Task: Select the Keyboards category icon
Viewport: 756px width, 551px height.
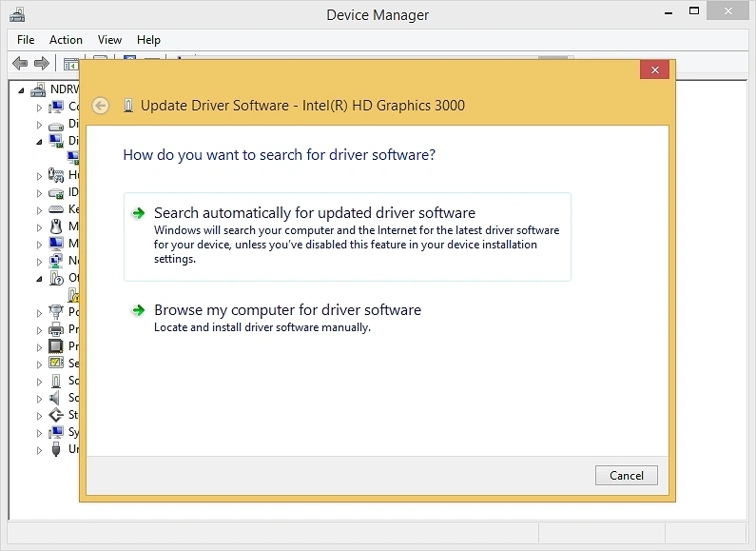Action: pyautogui.click(x=56, y=209)
